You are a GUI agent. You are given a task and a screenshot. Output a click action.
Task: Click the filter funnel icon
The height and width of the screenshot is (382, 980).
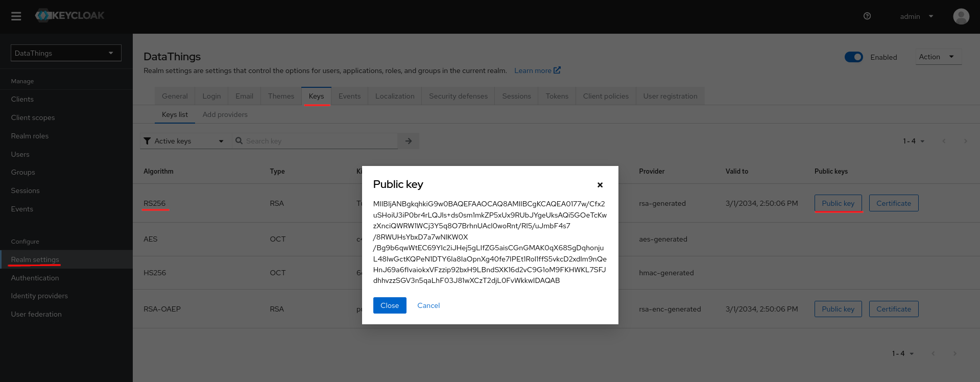147,141
